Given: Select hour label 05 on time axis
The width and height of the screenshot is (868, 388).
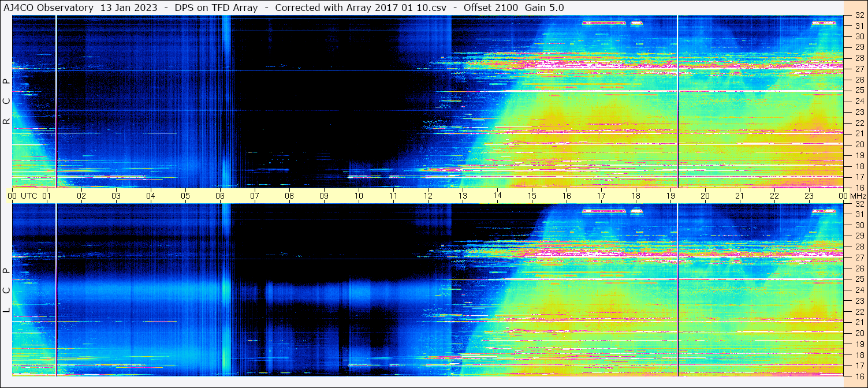Looking at the screenshot, I should click(x=185, y=196).
